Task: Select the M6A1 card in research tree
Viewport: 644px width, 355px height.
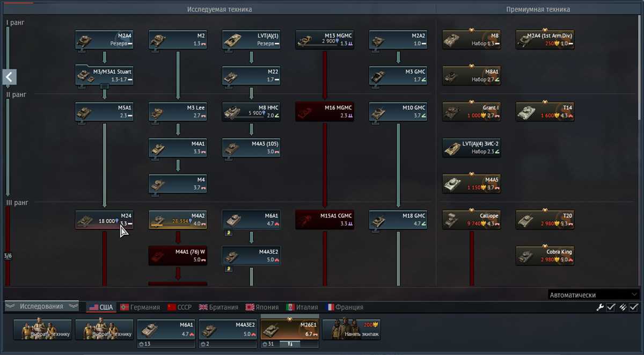Action: pyautogui.click(x=251, y=220)
